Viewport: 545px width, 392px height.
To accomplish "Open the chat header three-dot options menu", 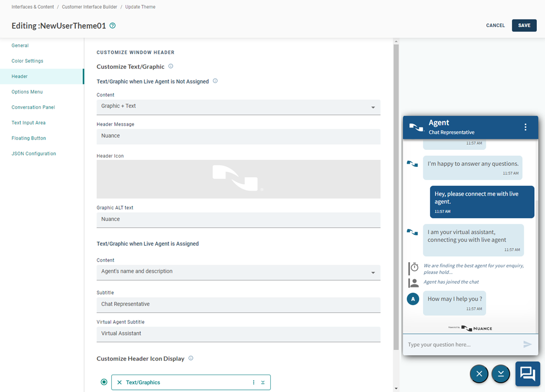I will [x=525, y=127].
